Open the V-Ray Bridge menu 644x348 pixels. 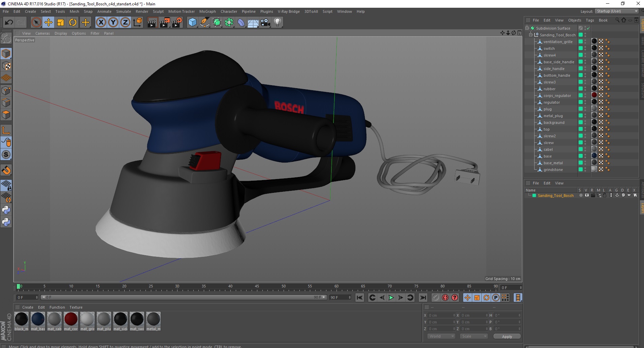coord(289,11)
